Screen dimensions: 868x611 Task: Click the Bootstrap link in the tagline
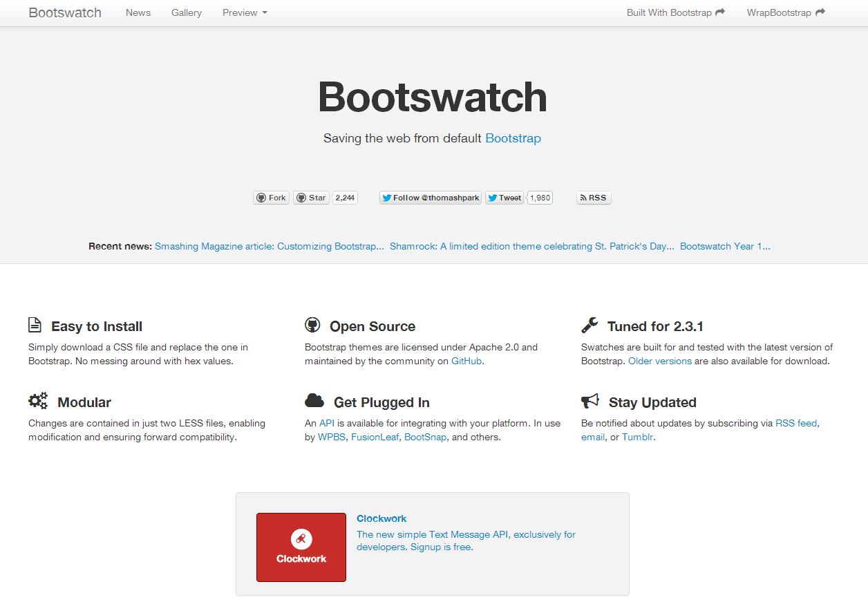click(513, 138)
